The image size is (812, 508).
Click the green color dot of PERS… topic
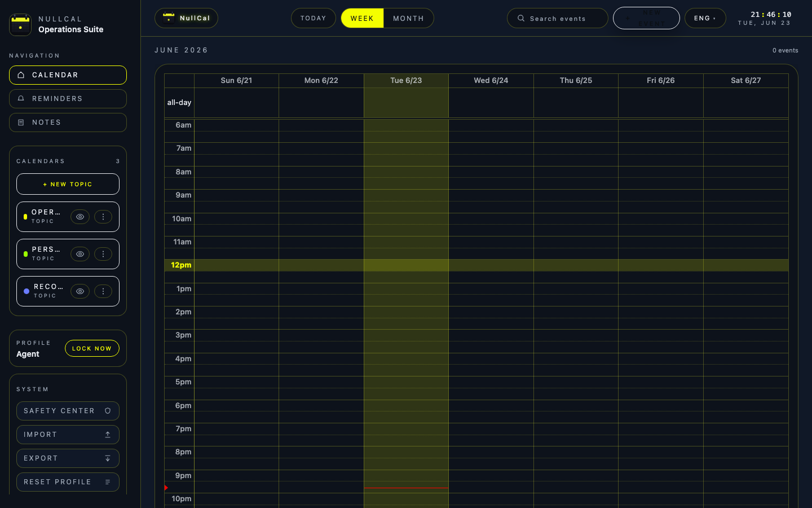pyautogui.click(x=25, y=254)
